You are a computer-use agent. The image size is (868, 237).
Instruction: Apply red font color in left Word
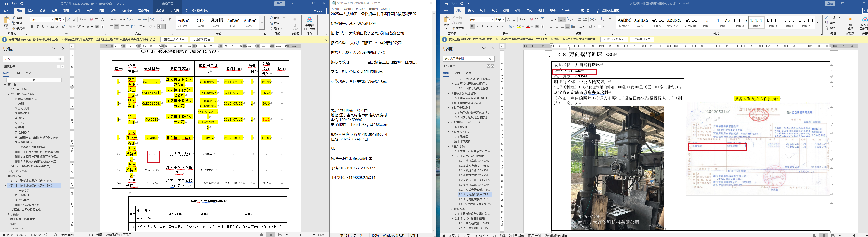(88, 27)
